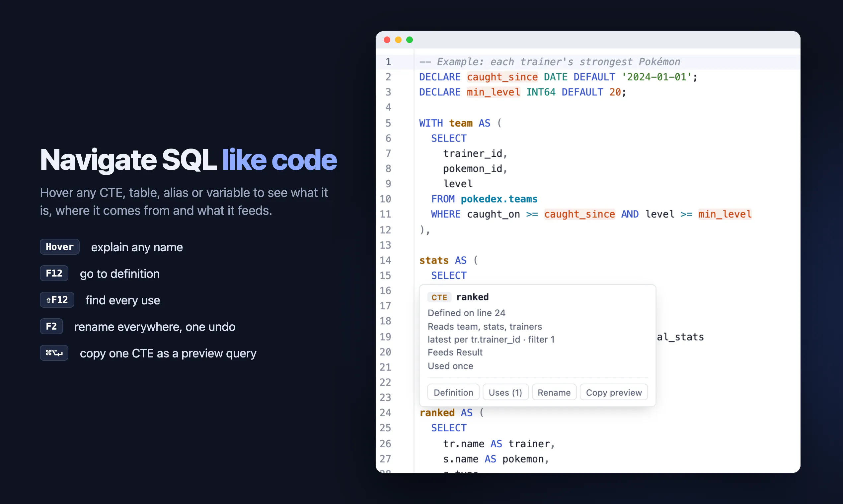Click 'Used once' in popup
This screenshot has height=504, width=843.
point(450,366)
